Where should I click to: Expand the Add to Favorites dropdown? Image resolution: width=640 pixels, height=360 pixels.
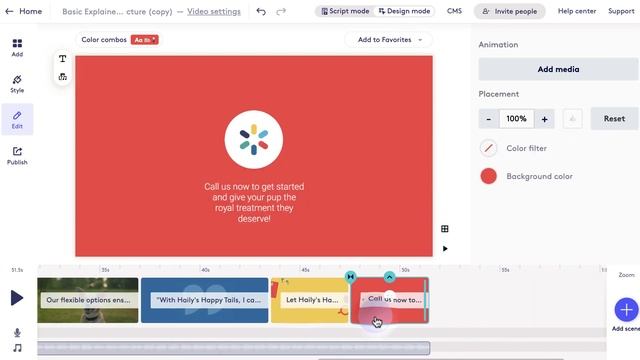click(389, 40)
